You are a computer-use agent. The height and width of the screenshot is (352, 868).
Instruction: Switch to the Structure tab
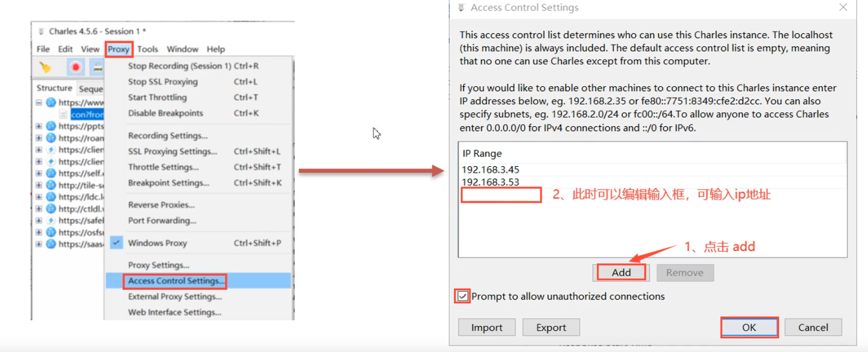(x=54, y=88)
